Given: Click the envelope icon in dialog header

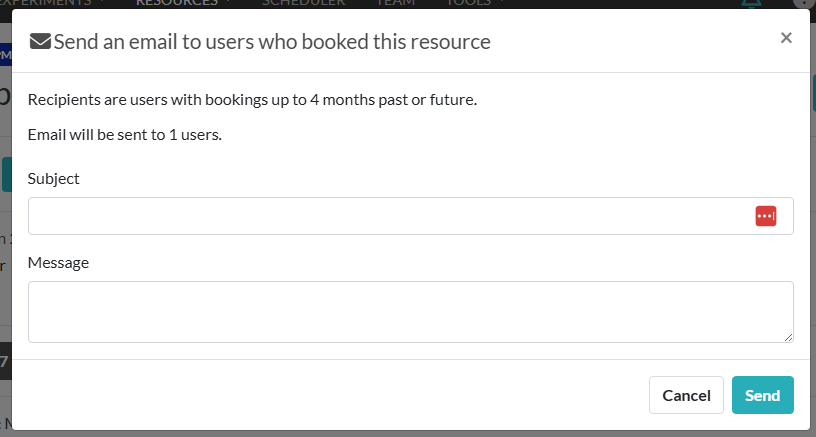Looking at the screenshot, I should point(40,41).
